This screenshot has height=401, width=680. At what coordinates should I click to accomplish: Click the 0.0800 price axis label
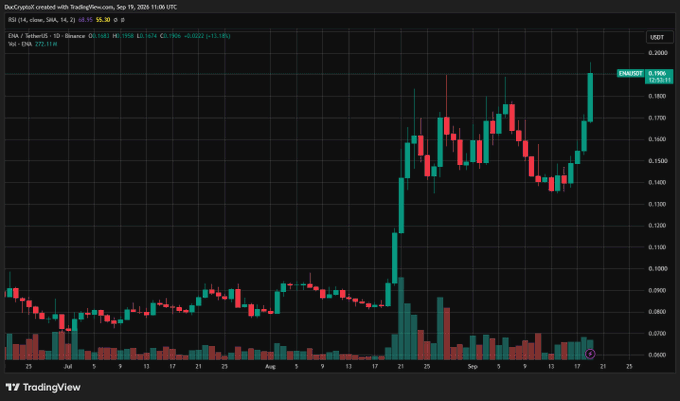(657, 312)
